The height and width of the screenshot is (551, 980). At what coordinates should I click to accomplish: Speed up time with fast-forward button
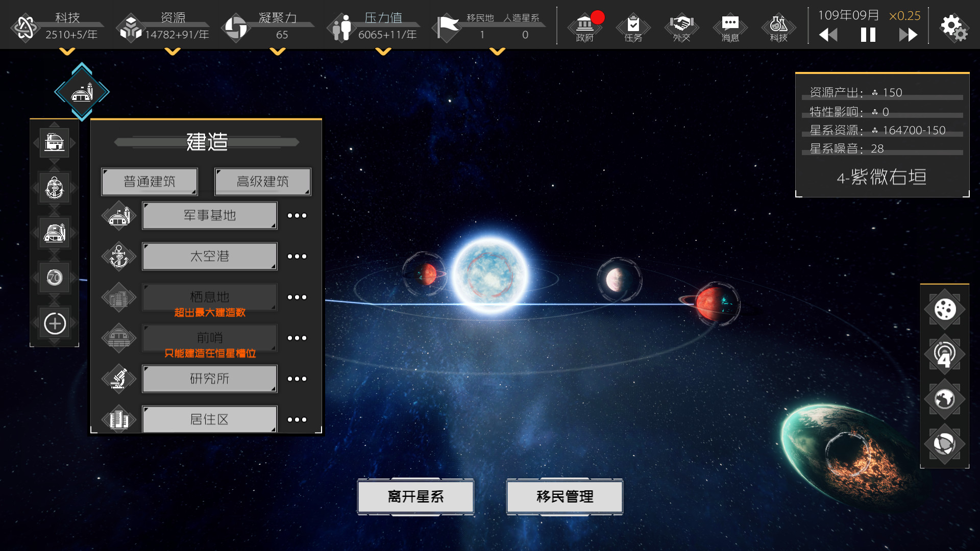tap(908, 35)
